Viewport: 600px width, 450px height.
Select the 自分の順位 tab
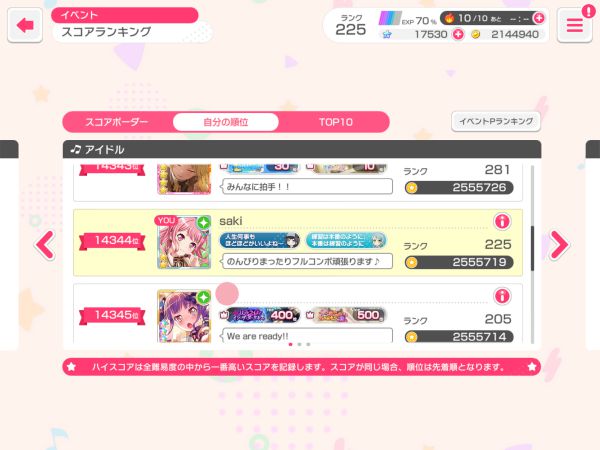point(226,122)
